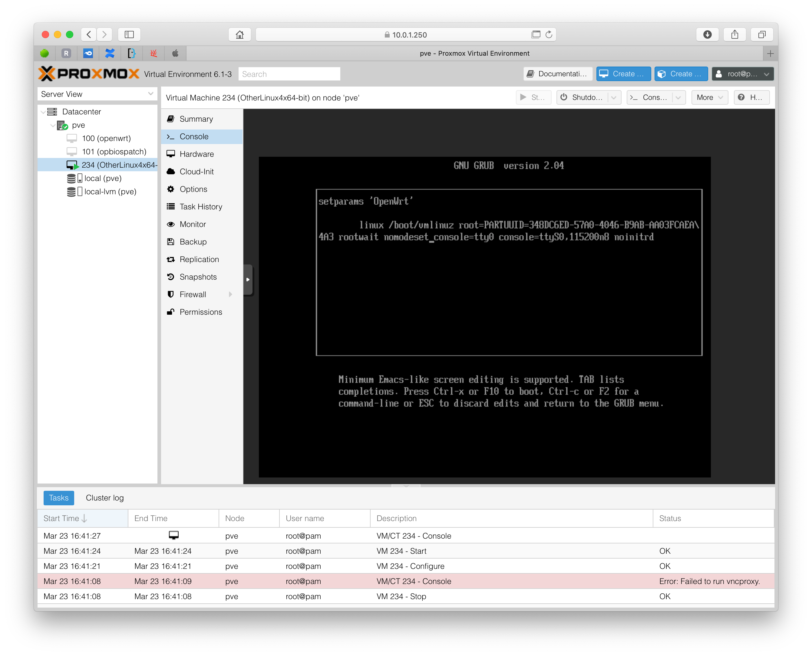Screen dimensions: 812x656
Task: Click the Permissions padlock icon
Action: [x=171, y=312]
